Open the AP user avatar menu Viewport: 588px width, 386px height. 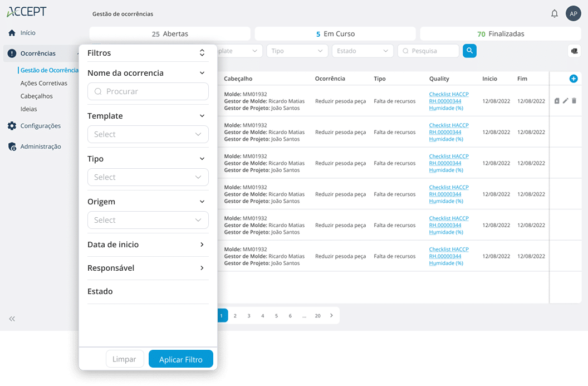pos(573,13)
